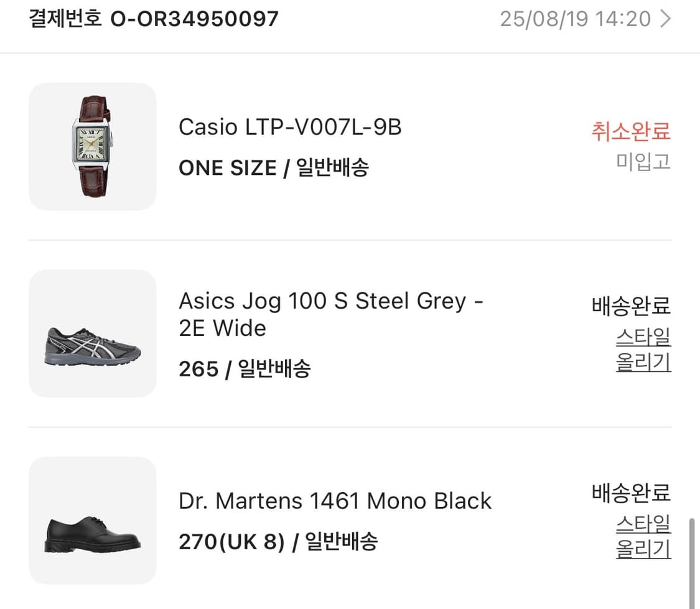This screenshot has height=609, width=700.
Task: Click the order date 25/08/19 14:20
Action: (575, 19)
